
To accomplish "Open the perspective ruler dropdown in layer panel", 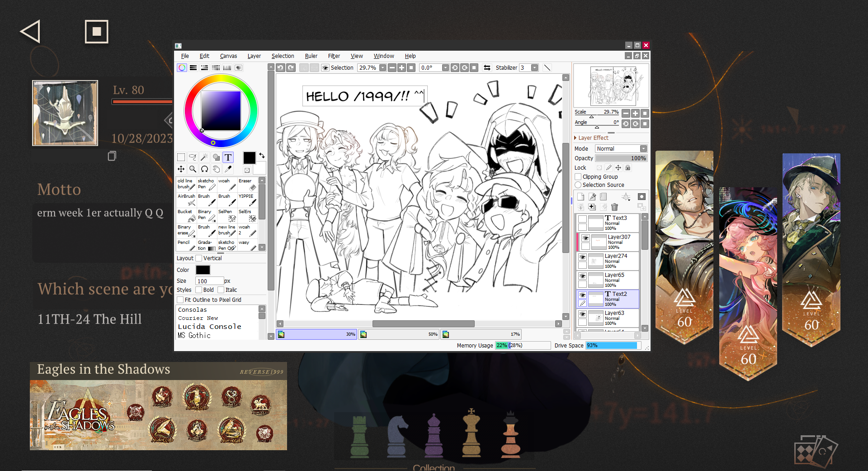I will pos(626,196).
